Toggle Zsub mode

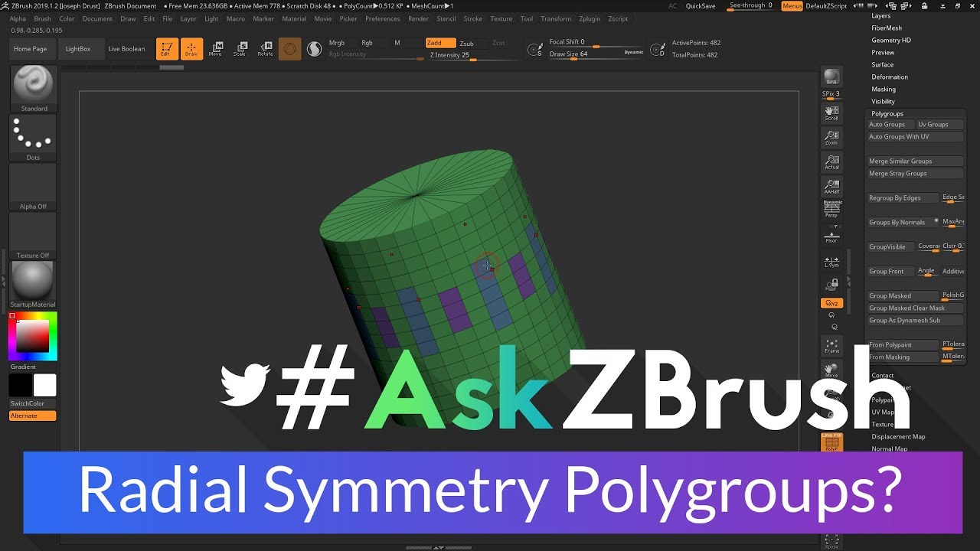[x=466, y=44]
